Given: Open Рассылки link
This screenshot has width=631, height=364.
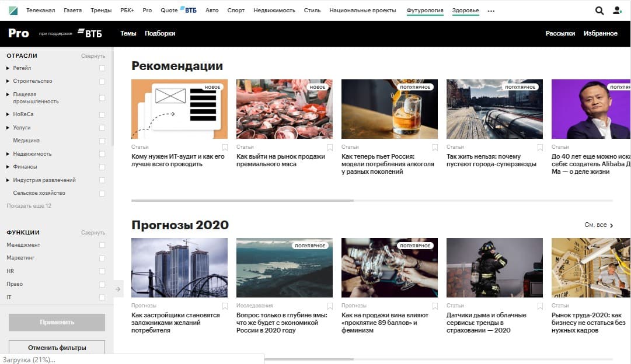Looking at the screenshot, I should coord(560,33).
